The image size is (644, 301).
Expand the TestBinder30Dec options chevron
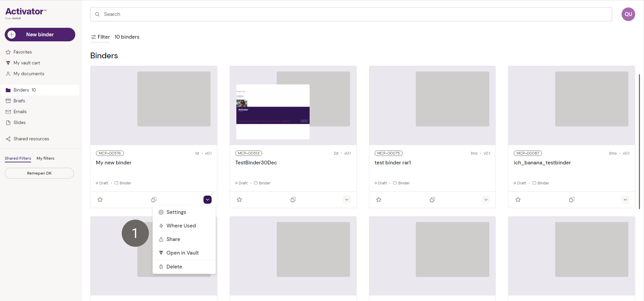pyautogui.click(x=347, y=200)
